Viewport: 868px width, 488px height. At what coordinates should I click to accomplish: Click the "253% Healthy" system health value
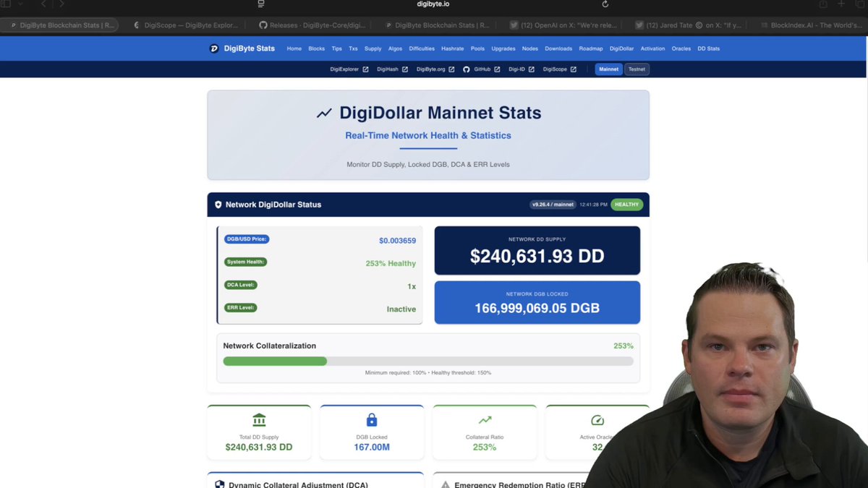click(x=391, y=263)
